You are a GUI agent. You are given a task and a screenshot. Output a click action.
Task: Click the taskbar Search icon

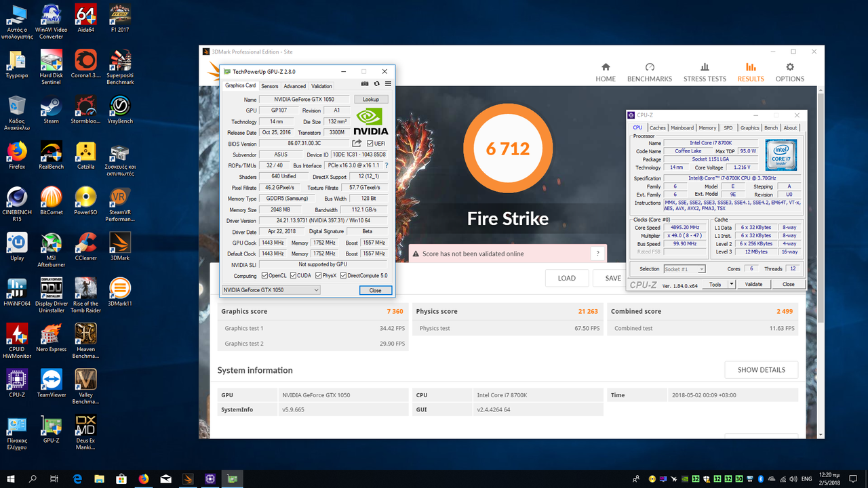33,479
